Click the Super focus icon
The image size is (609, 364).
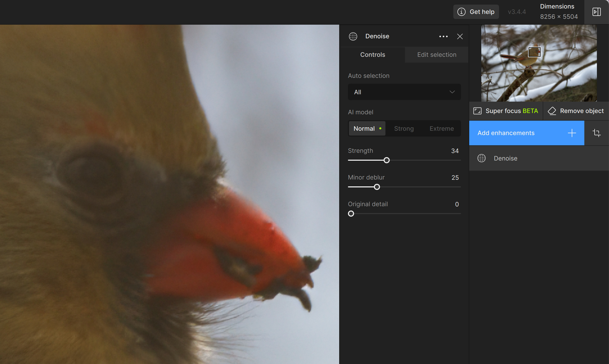click(x=477, y=111)
